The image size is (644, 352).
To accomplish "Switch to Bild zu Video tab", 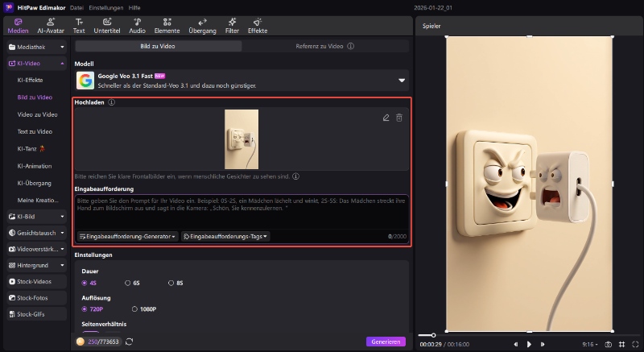I will pyautogui.click(x=158, y=47).
